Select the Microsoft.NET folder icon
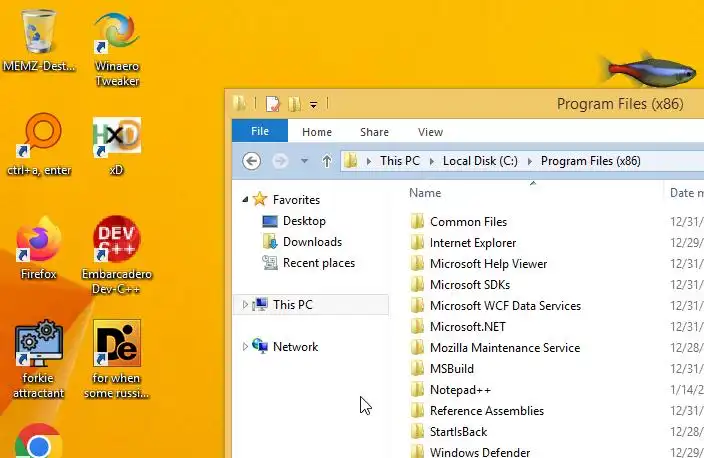The image size is (704, 458). point(417,326)
